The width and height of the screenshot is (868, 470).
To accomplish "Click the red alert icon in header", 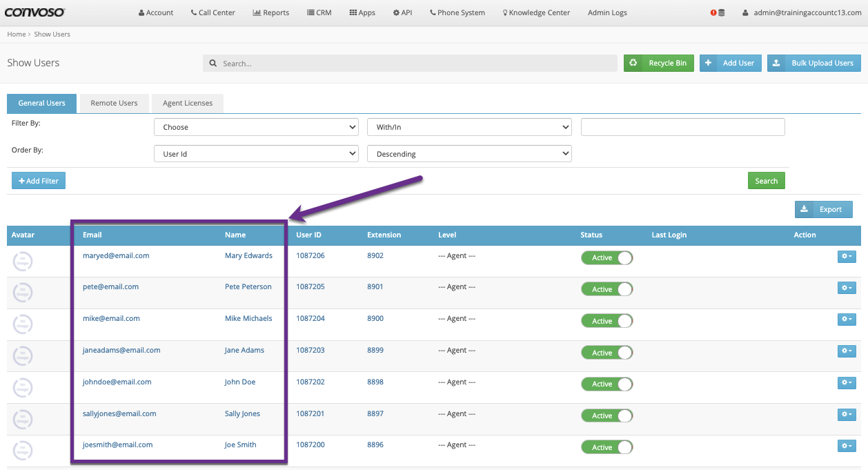I will 713,12.
